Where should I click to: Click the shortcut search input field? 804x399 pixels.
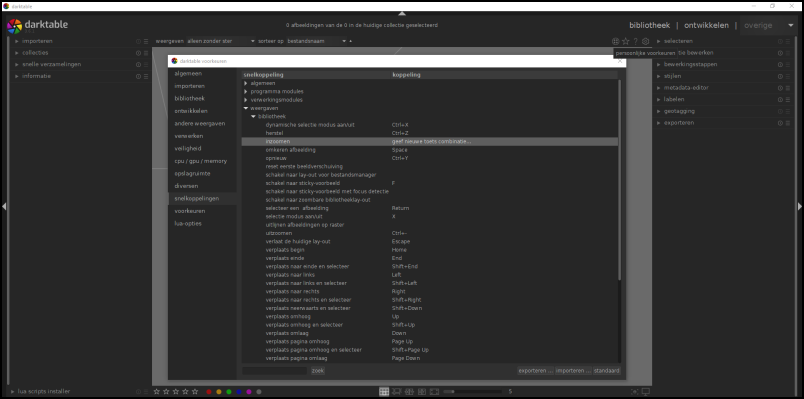coord(275,371)
